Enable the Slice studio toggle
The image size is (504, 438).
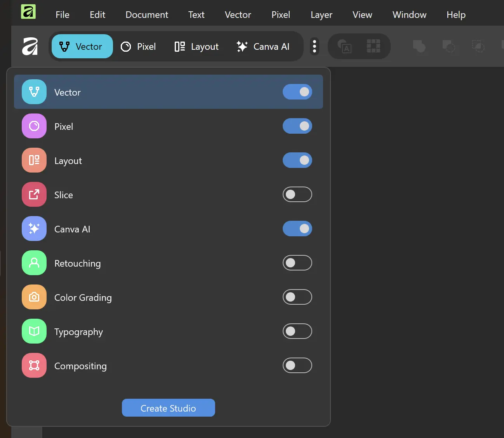click(297, 194)
